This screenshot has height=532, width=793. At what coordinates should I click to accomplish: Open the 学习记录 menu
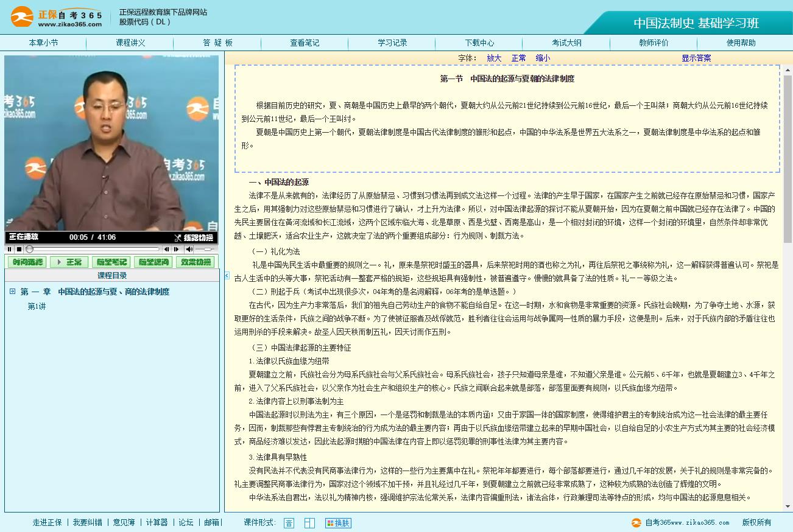tap(392, 43)
